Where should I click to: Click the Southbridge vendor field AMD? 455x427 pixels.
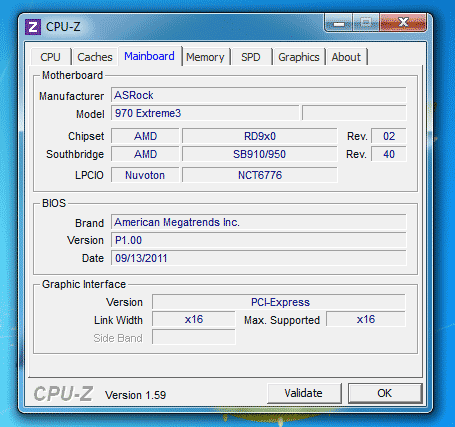pos(145,154)
